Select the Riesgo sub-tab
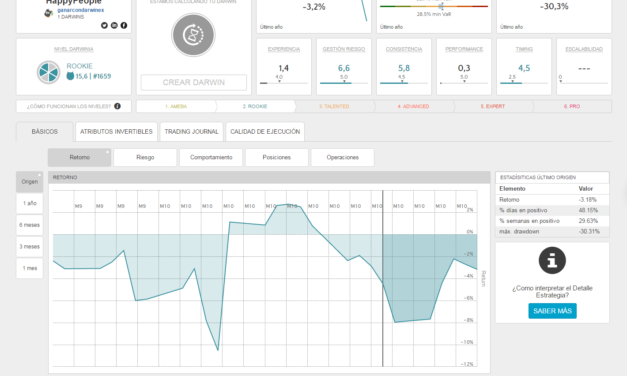 pos(145,157)
